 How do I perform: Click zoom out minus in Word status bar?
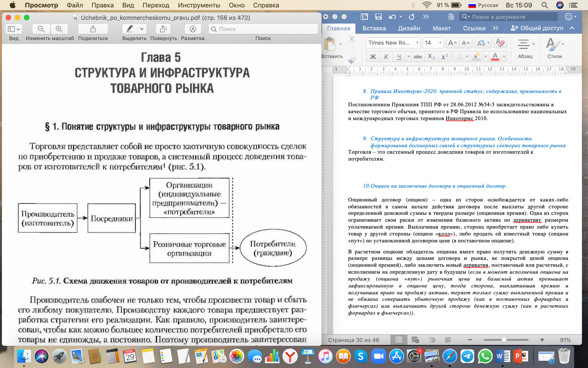pyautogui.click(x=470, y=340)
